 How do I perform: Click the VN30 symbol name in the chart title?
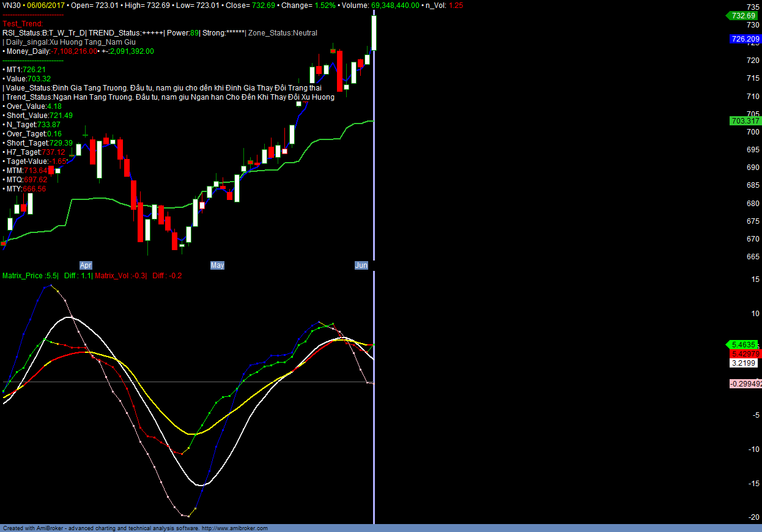[x=12, y=5]
